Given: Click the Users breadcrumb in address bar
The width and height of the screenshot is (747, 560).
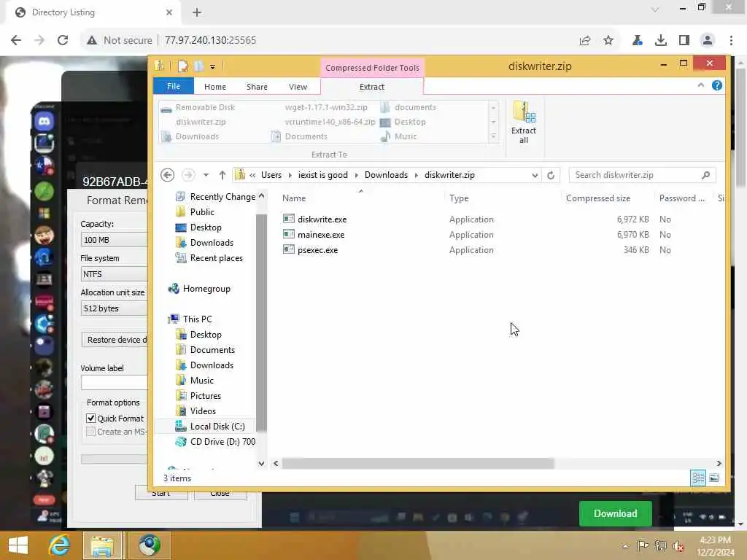Looking at the screenshot, I should (x=271, y=175).
